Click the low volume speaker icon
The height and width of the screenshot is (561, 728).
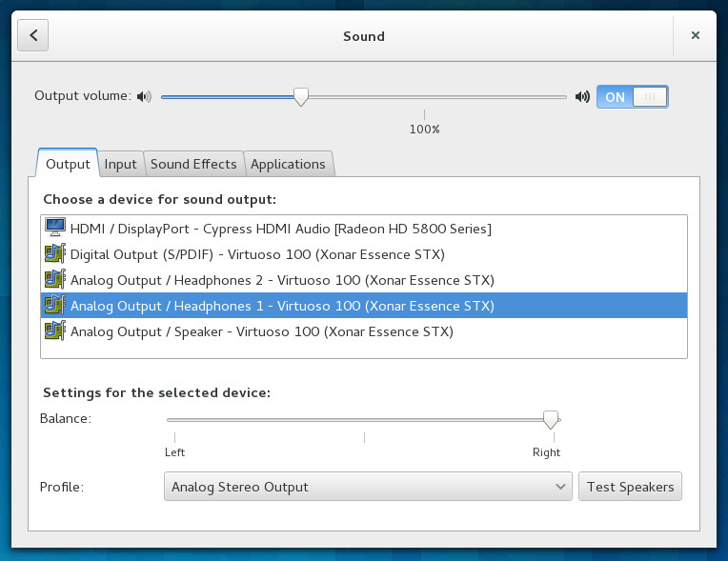click(144, 96)
